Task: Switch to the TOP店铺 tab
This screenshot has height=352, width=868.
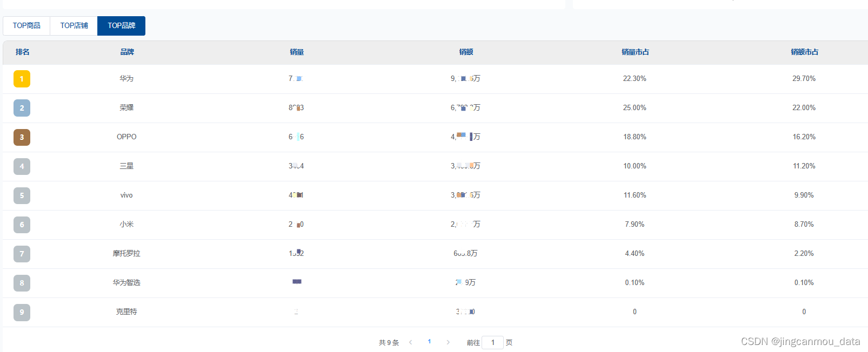Action: [x=74, y=26]
